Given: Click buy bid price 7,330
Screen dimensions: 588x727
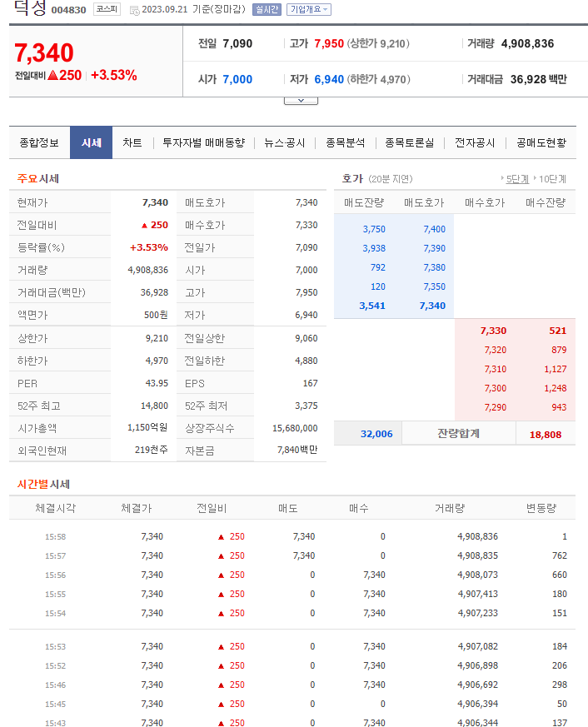Looking at the screenshot, I should [493, 331].
